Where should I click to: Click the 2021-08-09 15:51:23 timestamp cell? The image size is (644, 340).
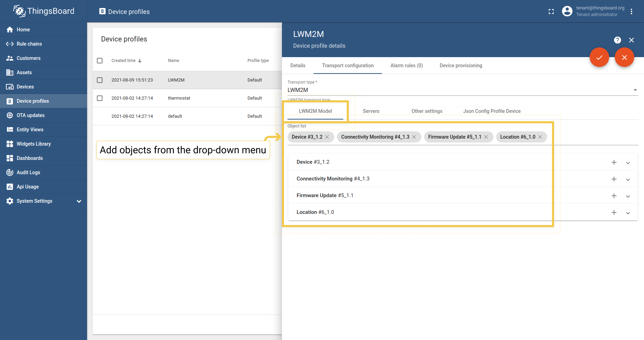click(x=132, y=80)
